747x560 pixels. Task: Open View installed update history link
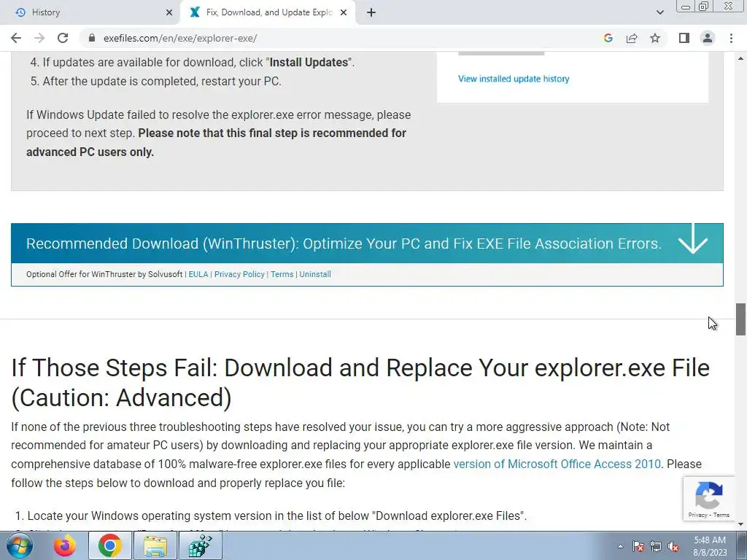514,79
